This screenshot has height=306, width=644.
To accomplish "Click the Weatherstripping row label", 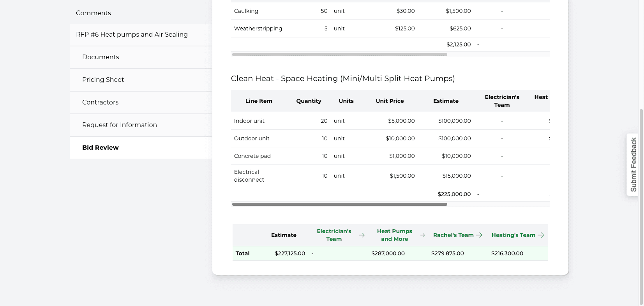I will (258, 28).
